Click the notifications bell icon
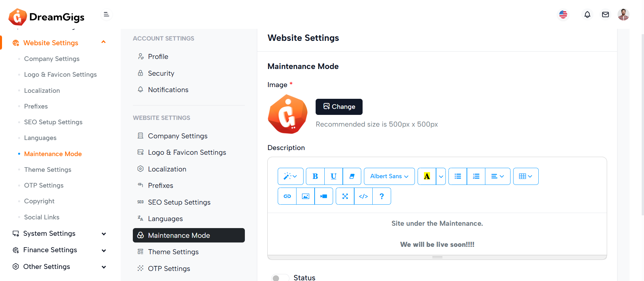The height and width of the screenshot is (281, 644). [x=587, y=15]
